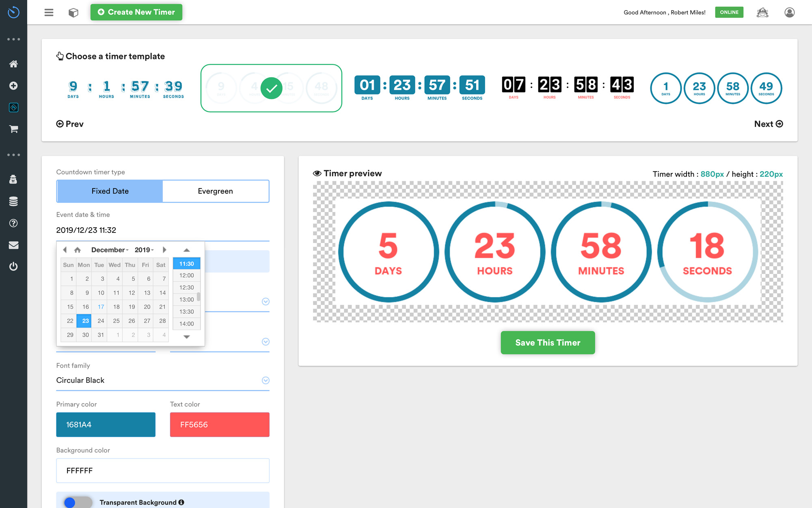Select the Fixed Date timer type
The height and width of the screenshot is (508, 812).
[110, 191]
